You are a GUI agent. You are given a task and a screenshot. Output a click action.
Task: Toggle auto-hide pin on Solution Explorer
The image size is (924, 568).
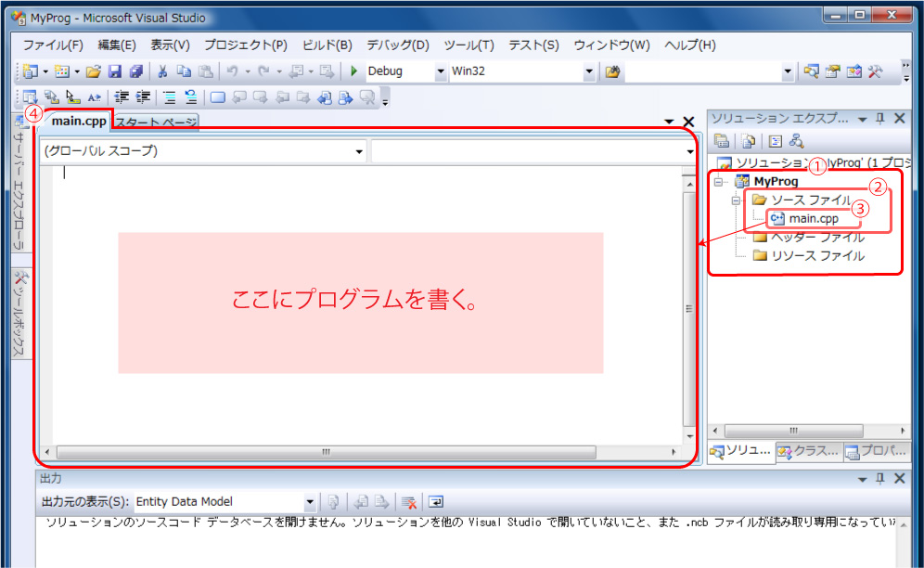(880, 119)
